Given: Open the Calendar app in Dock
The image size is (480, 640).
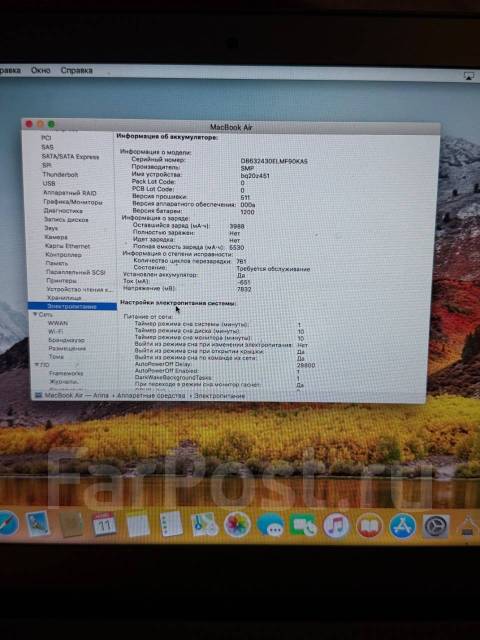Looking at the screenshot, I should [x=104, y=524].
